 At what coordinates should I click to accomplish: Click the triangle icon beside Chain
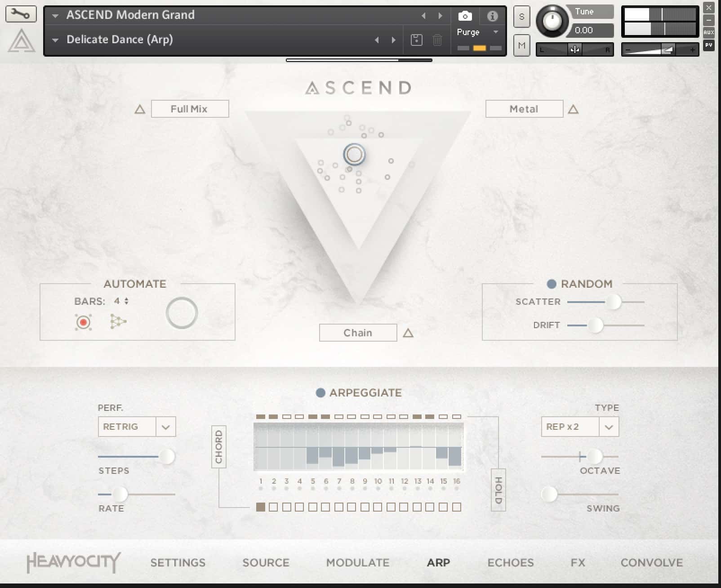(408, 333)
